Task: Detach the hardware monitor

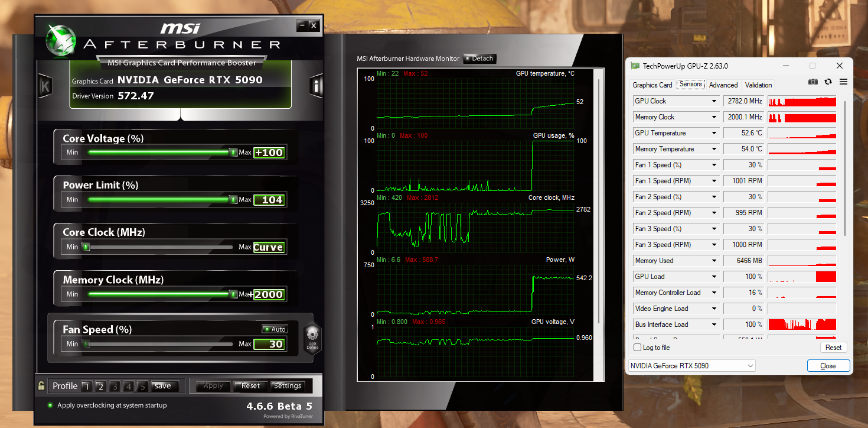Action: point(479,59)
